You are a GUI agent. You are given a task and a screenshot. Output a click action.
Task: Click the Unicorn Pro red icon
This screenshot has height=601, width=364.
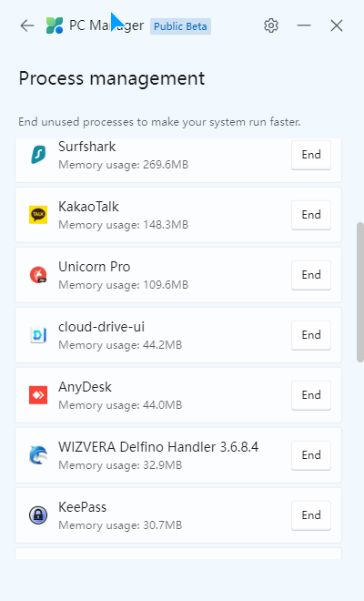click(x=38, y=275)
